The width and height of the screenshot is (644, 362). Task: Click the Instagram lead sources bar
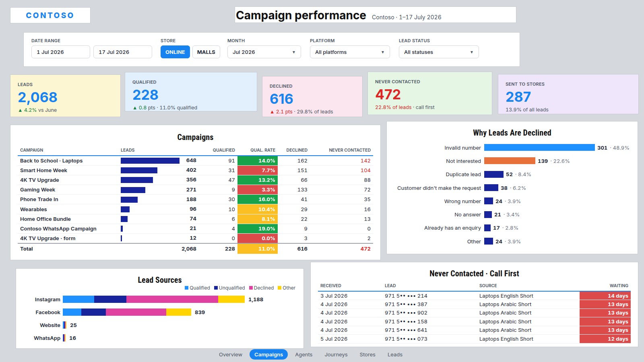click(154, 299)
